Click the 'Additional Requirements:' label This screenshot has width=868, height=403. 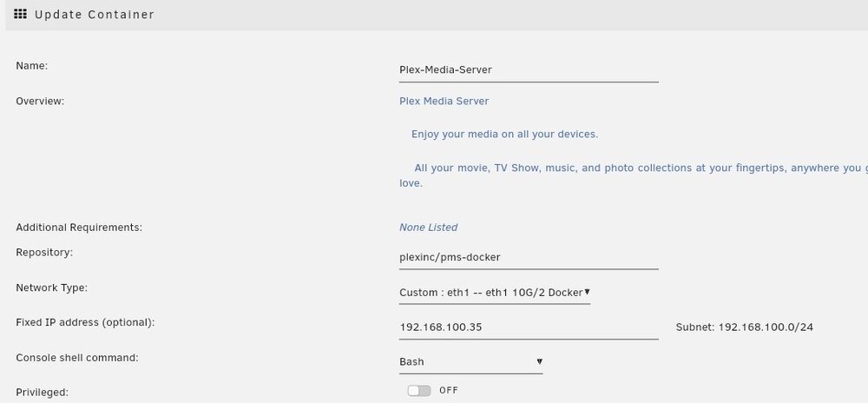pyautogui.click(x=79, y=228)
